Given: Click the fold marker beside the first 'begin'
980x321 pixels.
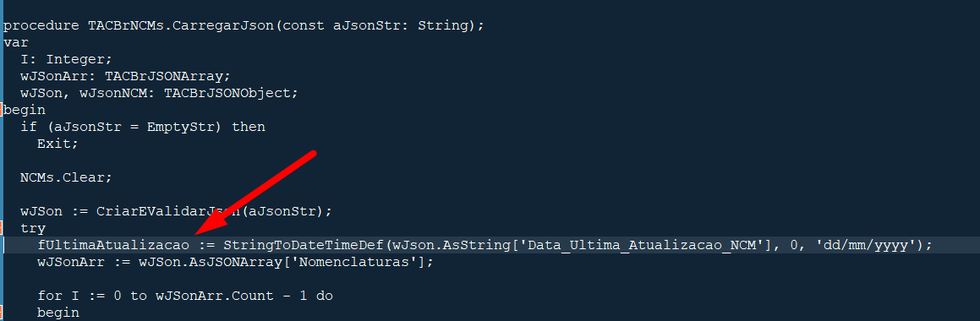Looking at the screenshot, I should [1, 110].
